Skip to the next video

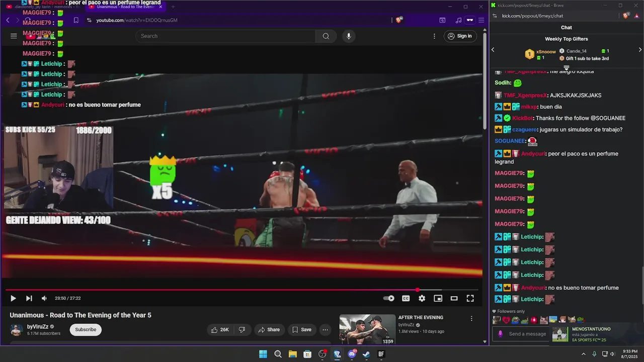click(29, 298)
